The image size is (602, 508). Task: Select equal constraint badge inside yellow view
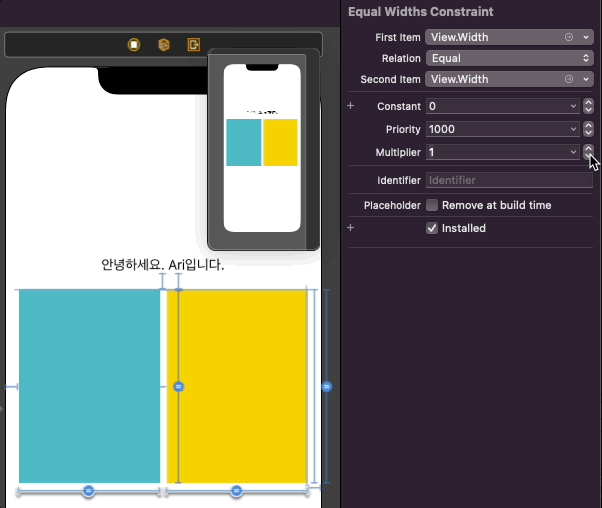(179, 387)
